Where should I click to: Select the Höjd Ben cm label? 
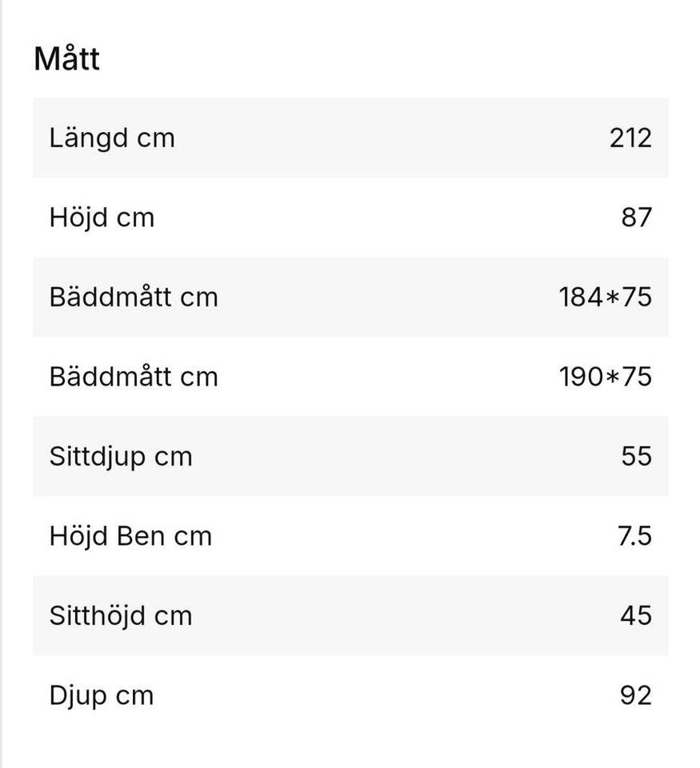pyautogui.click(x=130, y=536)
